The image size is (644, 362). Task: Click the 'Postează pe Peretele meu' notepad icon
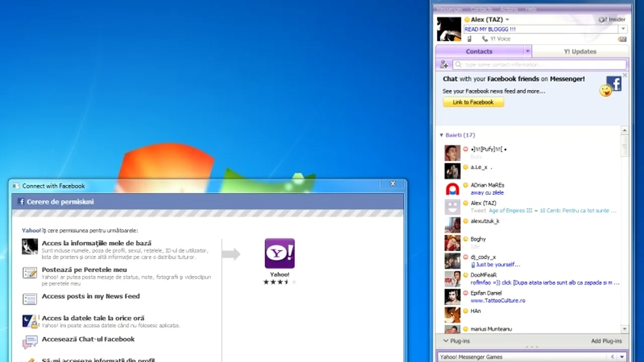point(30,273)
